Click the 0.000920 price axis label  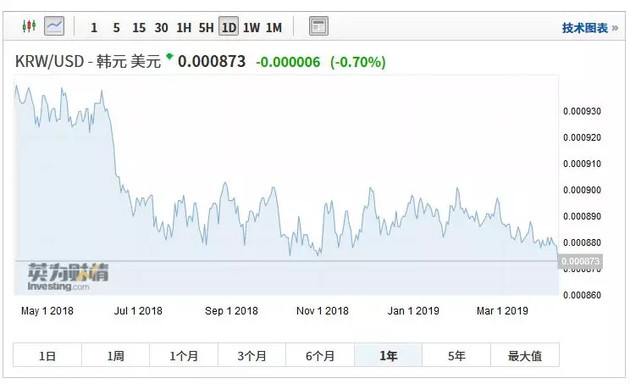pyautogui.click(x=582, y=138)
